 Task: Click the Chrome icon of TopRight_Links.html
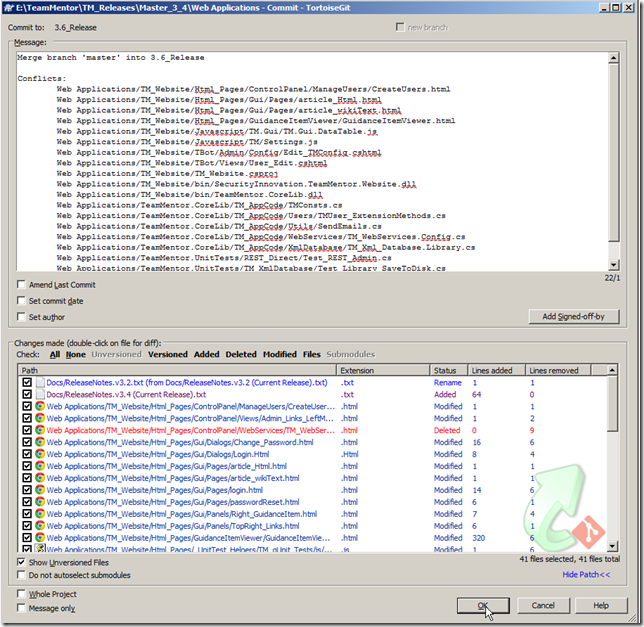click(x=40, y=526)
